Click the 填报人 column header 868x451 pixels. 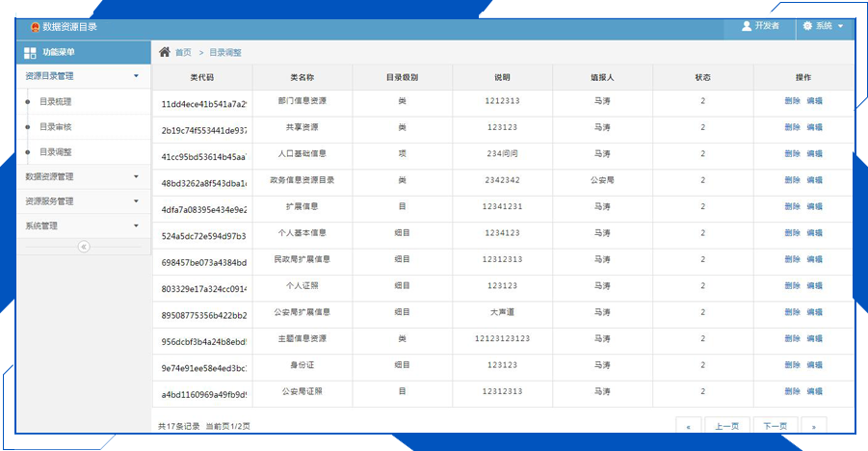click(602, 77)
